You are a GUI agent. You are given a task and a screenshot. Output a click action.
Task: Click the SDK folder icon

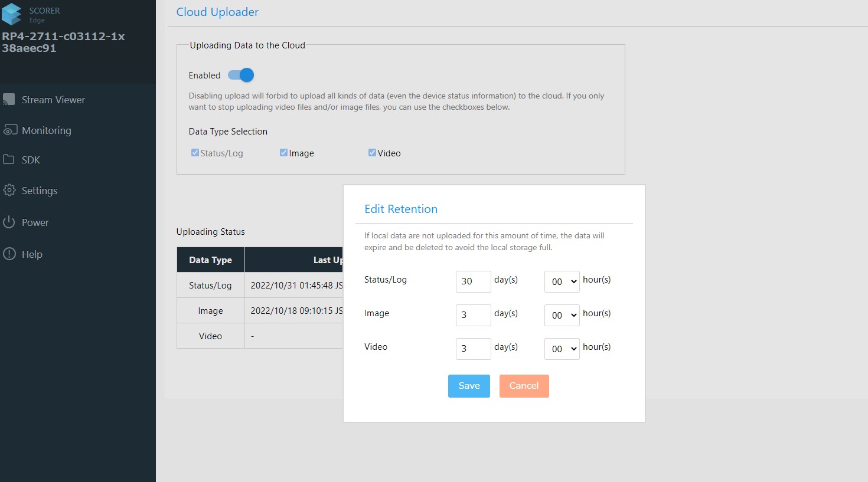(9, 160)
